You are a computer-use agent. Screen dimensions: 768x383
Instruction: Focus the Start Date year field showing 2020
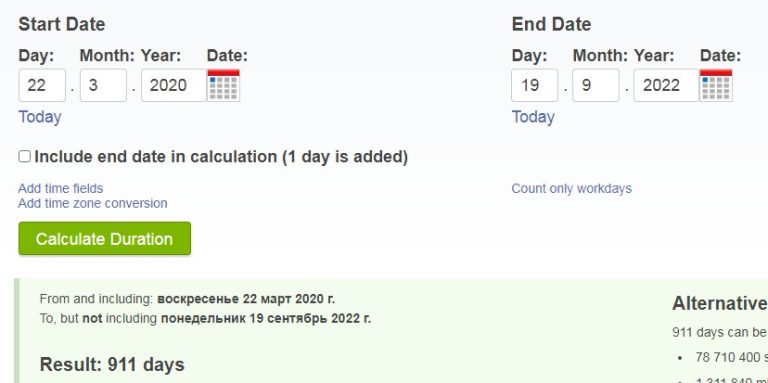click(174, 85)
